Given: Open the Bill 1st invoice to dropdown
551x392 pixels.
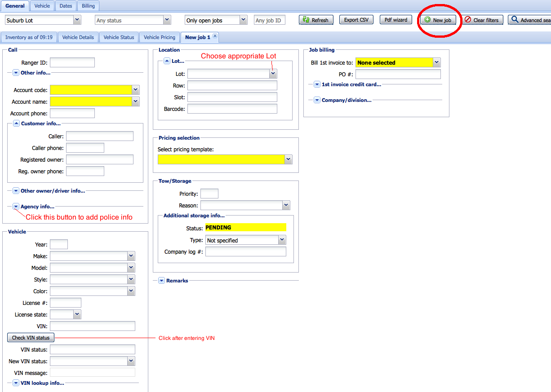Looking at the screenshot, I should pyautogui.click(x=436, y=63).
